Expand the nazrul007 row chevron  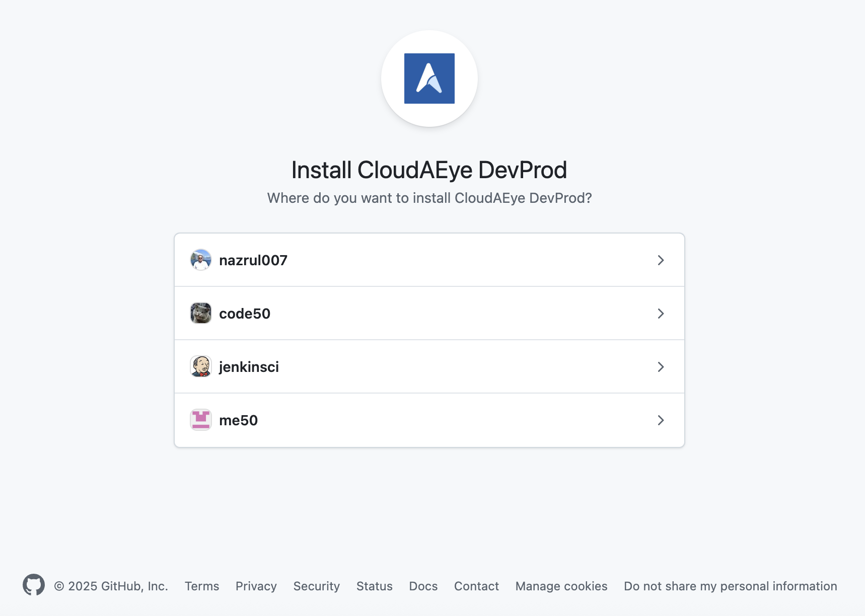[x=661, y=260]
